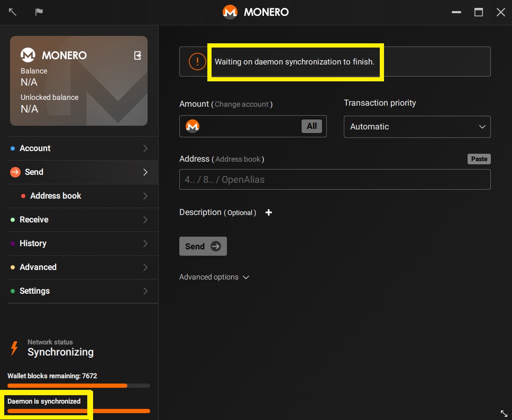Image resolution: width=512 pixels, height=420 pixels.
Task: Click the orange Send arrow icon in sidebar
Action: [15, 172]
